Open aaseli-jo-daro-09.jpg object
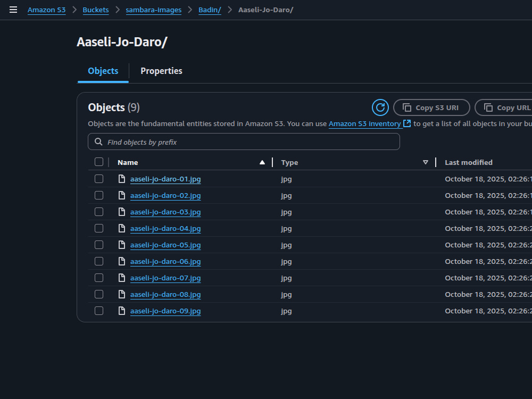 tap(165, 311)
